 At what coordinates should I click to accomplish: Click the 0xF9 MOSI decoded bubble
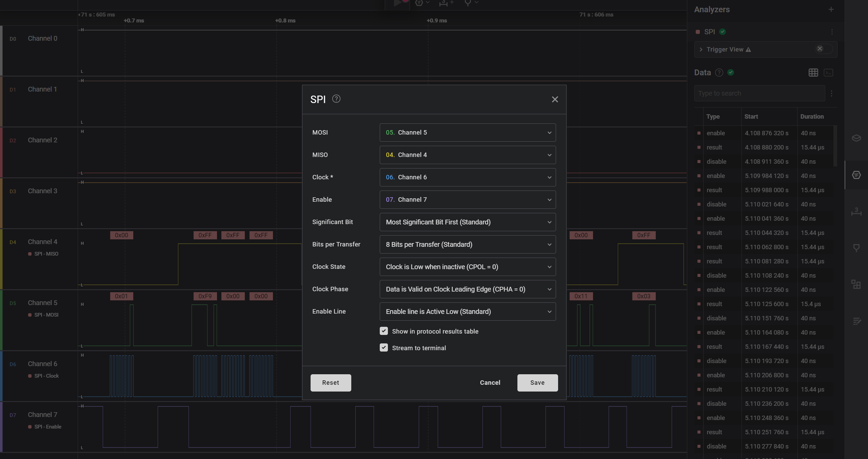click(x=205, y=296)
